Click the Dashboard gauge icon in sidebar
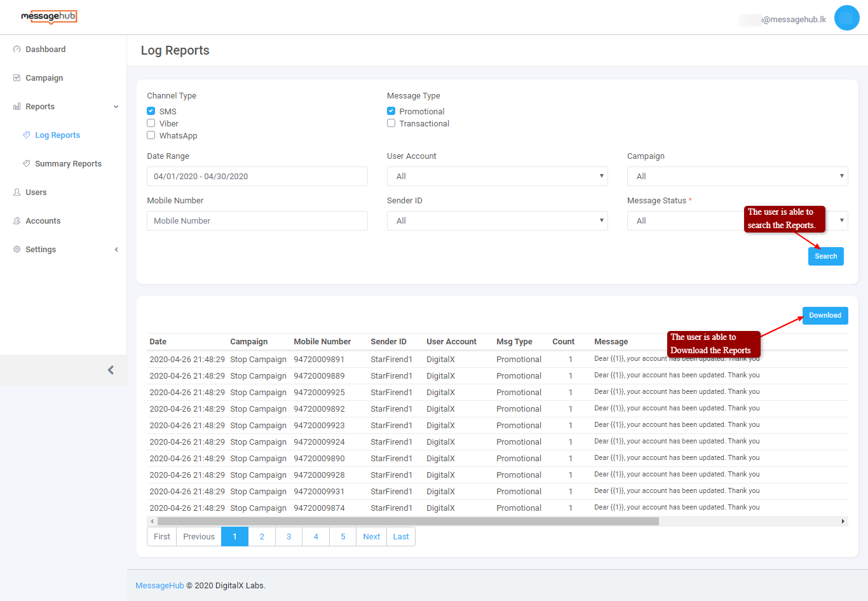The height and width of the screenshot is (601, 868). (x=17, y=50)
